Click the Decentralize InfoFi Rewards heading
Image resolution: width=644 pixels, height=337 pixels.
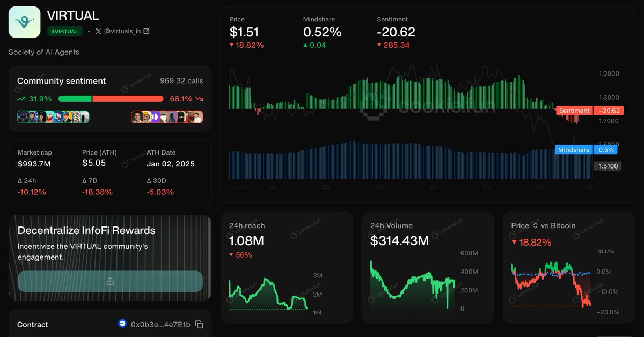click(86, 230)
